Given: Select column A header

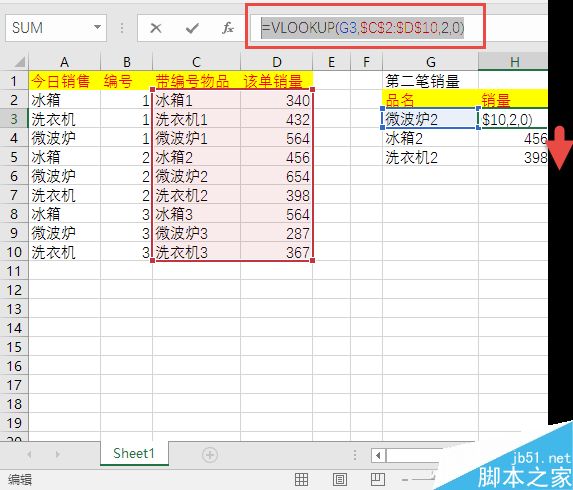Looking at the screenshot, I should pyautogui.click(x=64, y=62).
